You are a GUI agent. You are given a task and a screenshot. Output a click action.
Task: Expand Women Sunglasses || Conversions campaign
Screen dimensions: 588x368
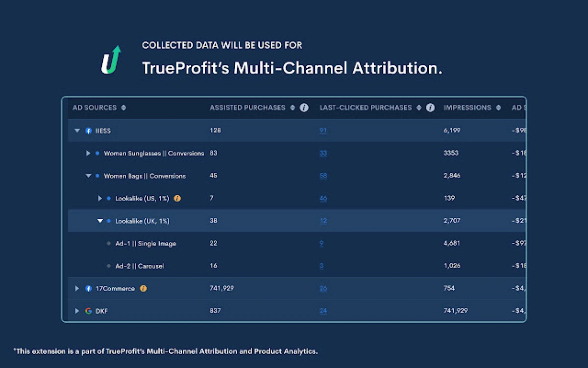pyautogui.click(x=89, y=153)
